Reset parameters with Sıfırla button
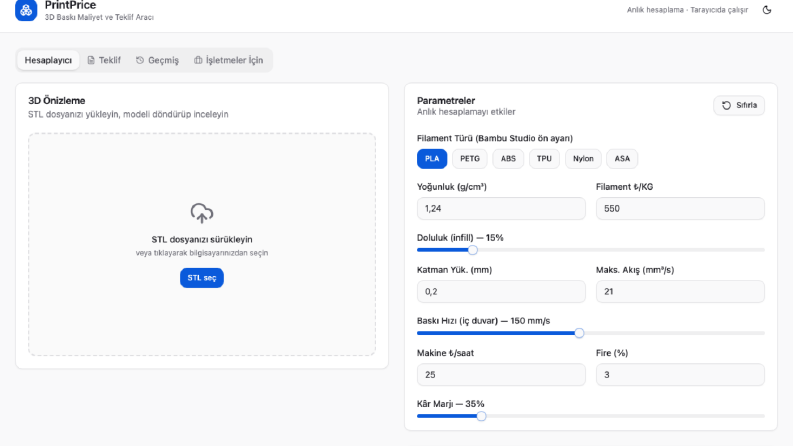Image resolution: width=793 pixels, height=446 pixels. [739, 105]
